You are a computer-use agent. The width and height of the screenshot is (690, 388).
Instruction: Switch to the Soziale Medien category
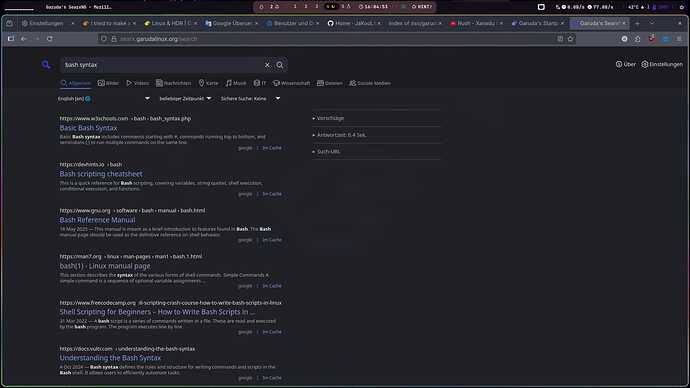tap(370, 83)
